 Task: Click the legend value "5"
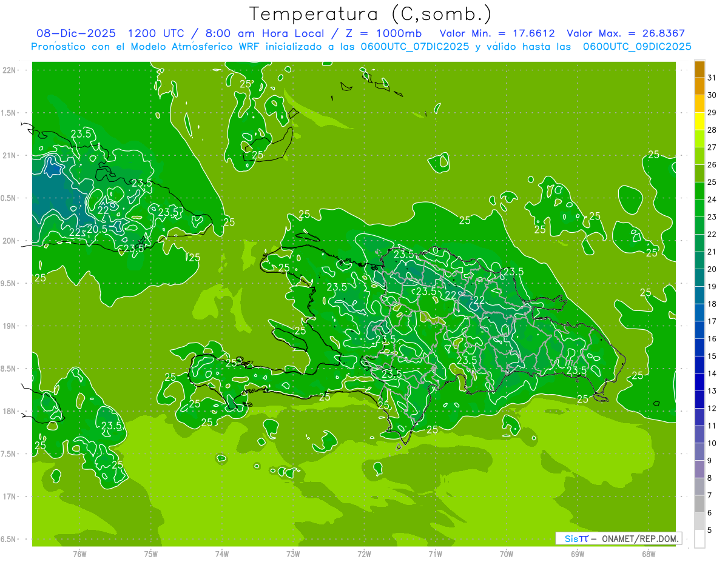coord(709,530)
